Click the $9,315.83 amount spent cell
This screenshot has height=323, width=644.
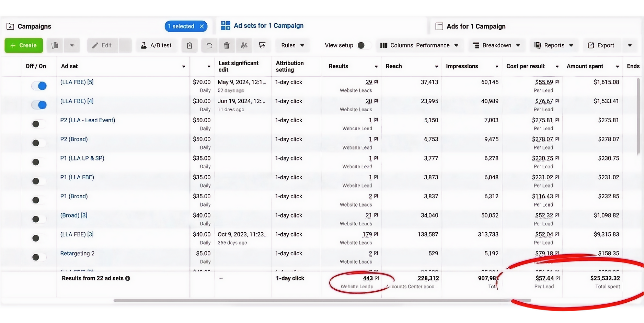(x=606, y=234)
